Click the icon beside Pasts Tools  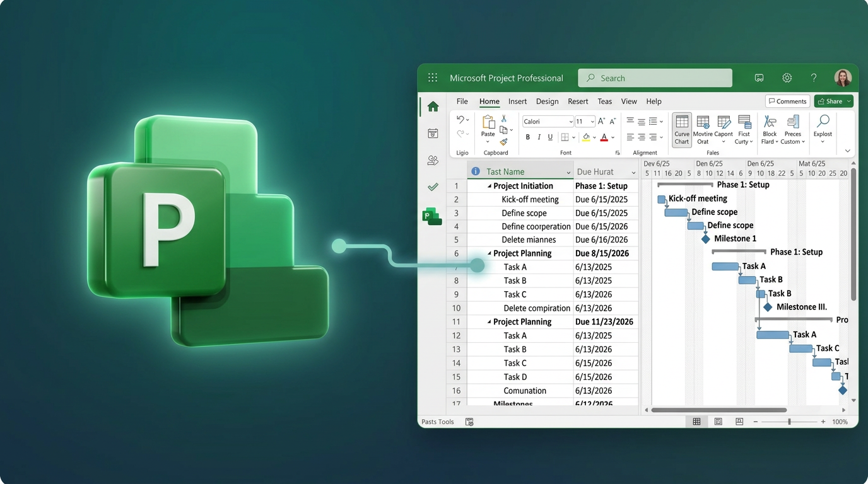[x=469, y=422]
